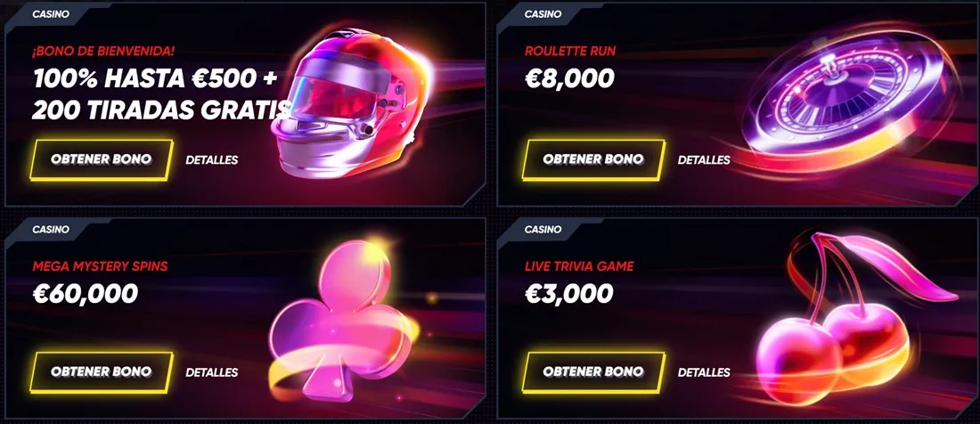Click the Casino tag on Roulette Run card
The image size is (980, 424).
click(543, 13)
